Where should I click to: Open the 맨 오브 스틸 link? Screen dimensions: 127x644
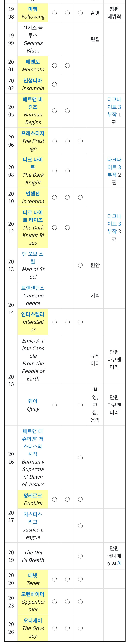coord(33,257)
